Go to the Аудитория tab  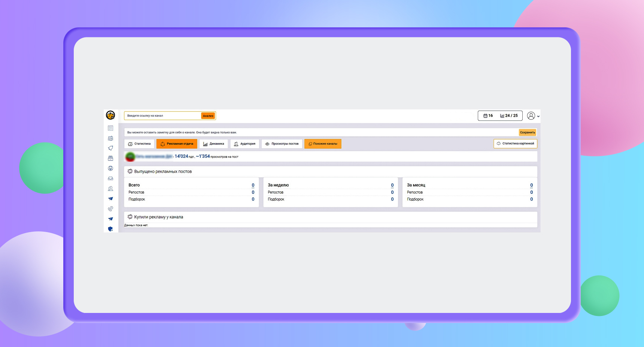click(244, 144)
